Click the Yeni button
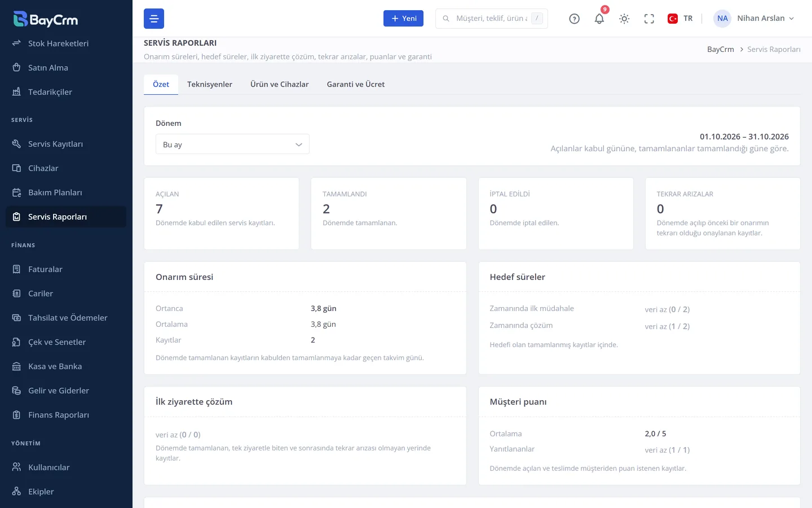 (x=403, y=19)
